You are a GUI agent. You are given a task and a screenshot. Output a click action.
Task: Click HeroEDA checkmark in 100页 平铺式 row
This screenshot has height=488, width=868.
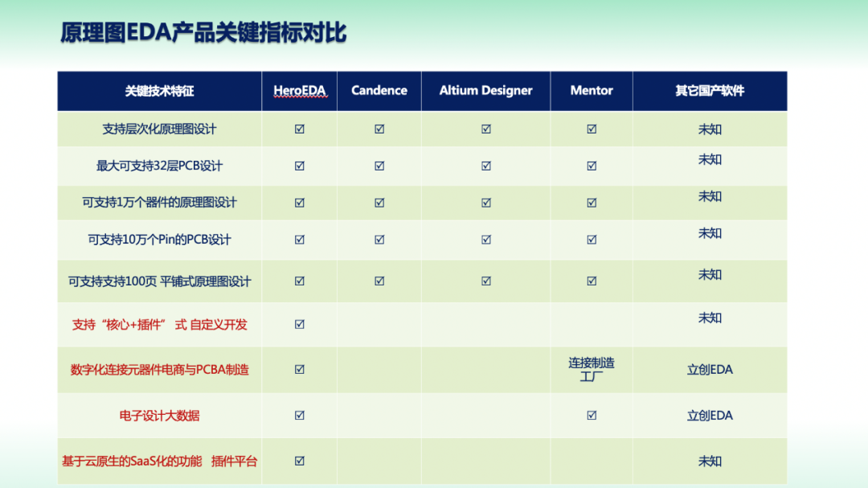click(300, 281)
